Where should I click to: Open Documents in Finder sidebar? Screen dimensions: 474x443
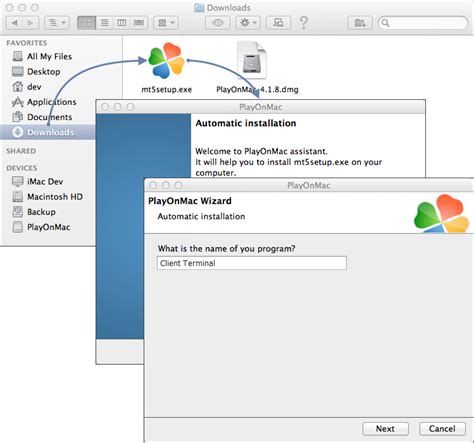coord(50,117)
